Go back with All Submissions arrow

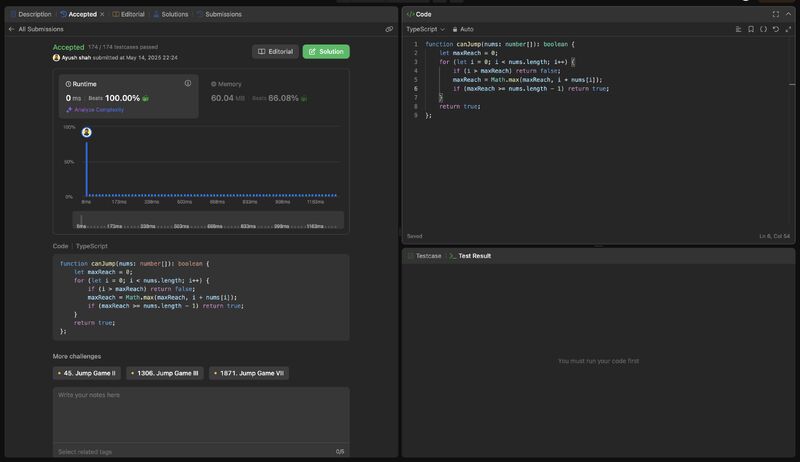point(11,29)
